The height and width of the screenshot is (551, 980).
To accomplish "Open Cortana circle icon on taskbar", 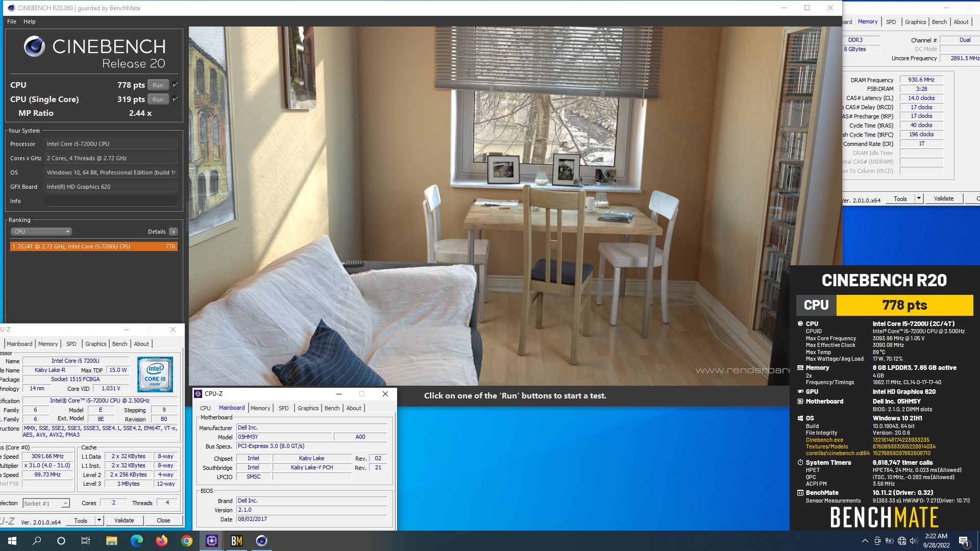I will (61, 541).
